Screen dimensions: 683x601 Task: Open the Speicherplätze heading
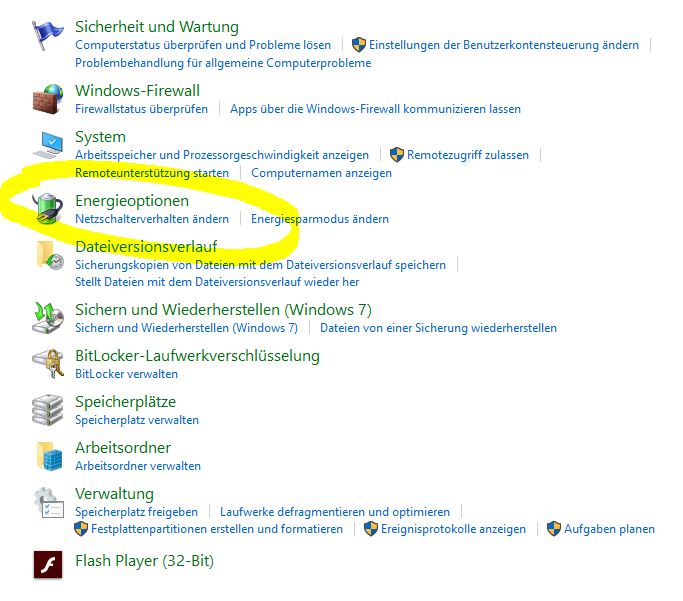(x=125, y=402)
